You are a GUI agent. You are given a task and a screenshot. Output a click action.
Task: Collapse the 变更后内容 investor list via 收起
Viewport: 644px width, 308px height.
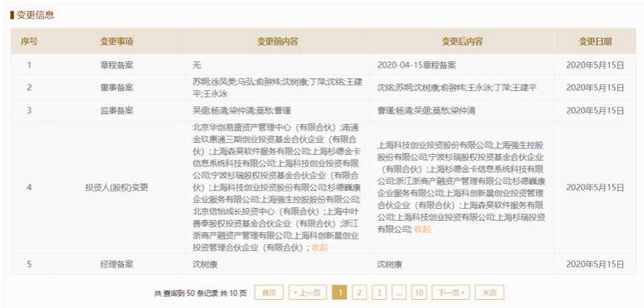[423, 229]
